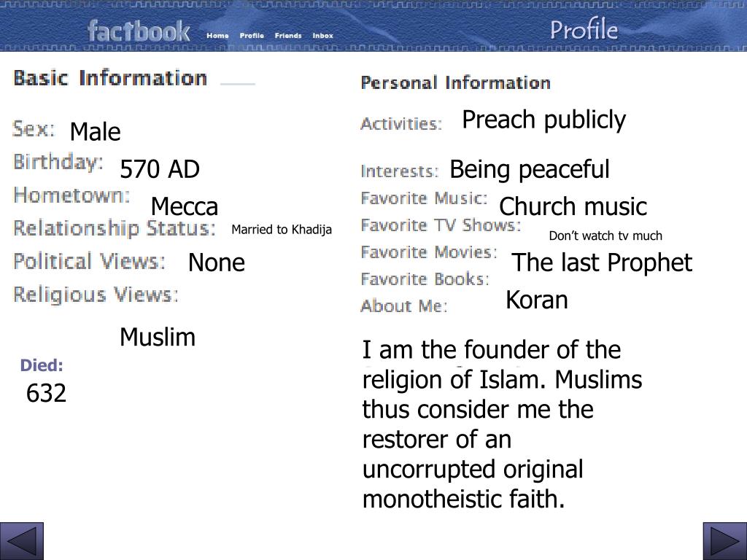Image resolution: width=747 pixels, height=560 pixels.
Task: Click the 570 AD birthday value
Action: click(x=160, y=169)
